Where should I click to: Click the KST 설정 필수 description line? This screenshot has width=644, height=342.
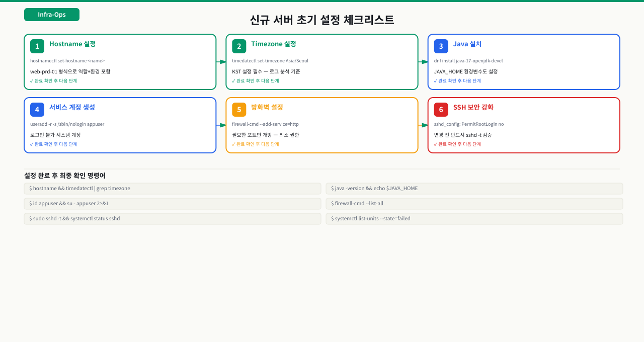coord(266,71)
